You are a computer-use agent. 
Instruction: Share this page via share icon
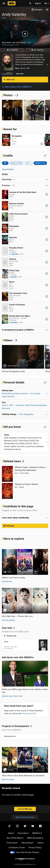[47, 9]
